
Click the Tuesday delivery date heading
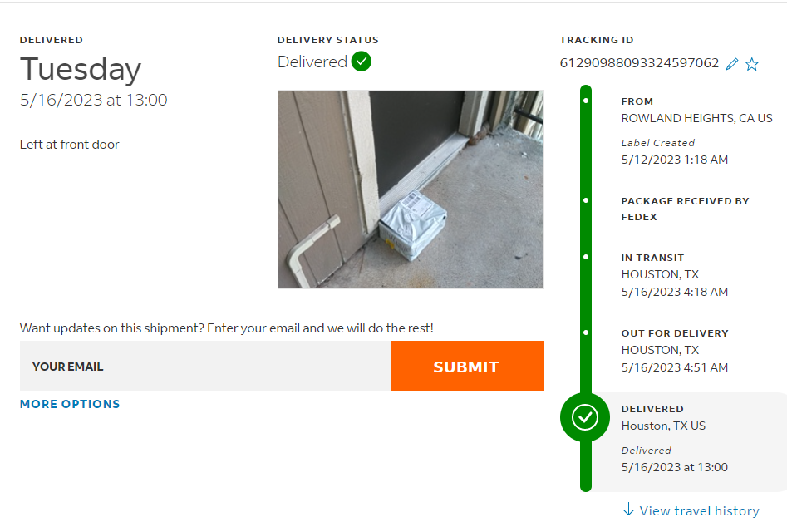81,68
